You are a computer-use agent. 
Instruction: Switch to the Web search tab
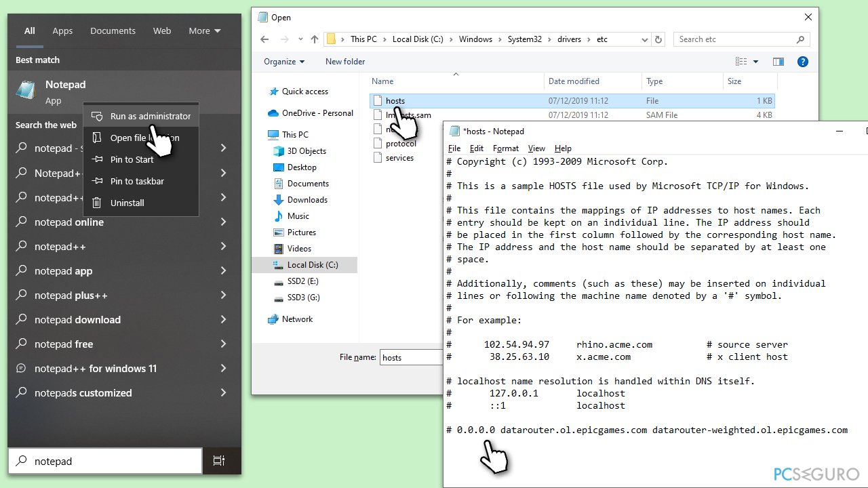pos(162,30)
